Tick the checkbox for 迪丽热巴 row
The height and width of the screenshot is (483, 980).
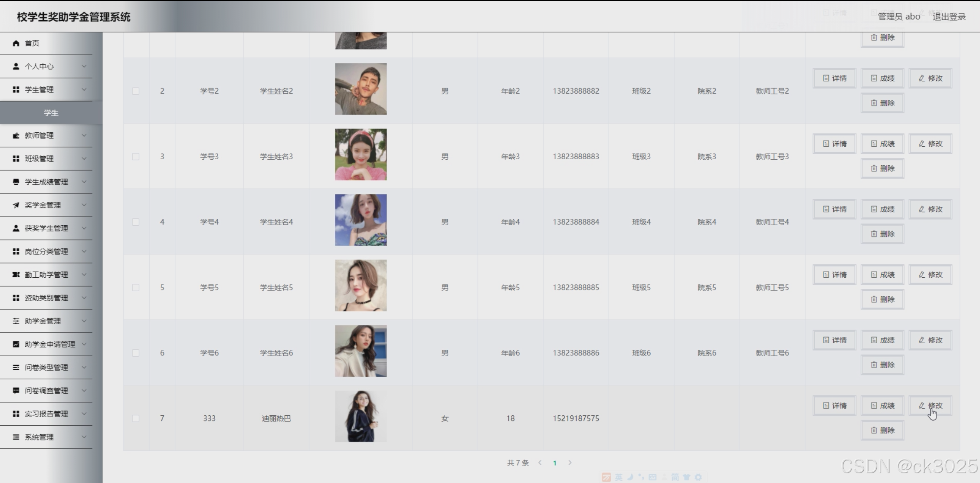136,418
